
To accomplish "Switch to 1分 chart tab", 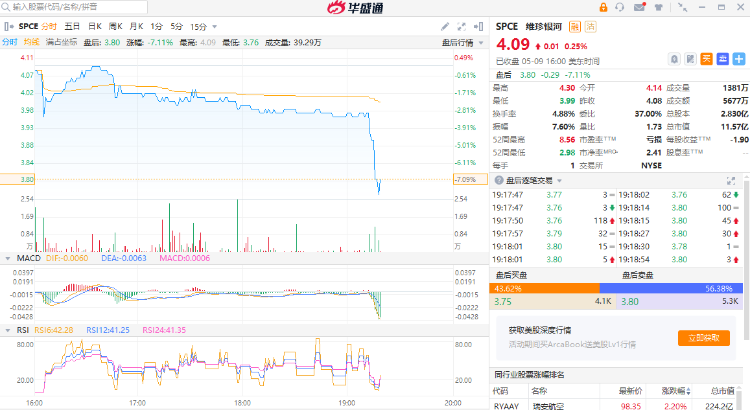I will (156, 26).
